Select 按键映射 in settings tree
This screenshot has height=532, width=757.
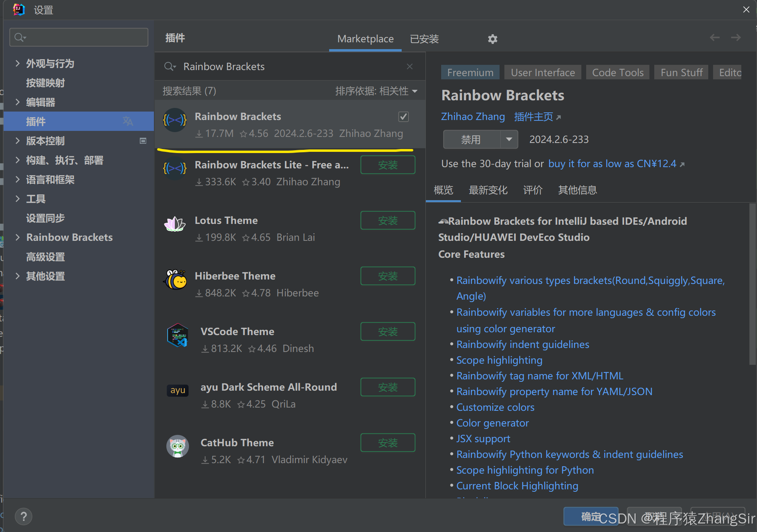[x=46, y=83]
